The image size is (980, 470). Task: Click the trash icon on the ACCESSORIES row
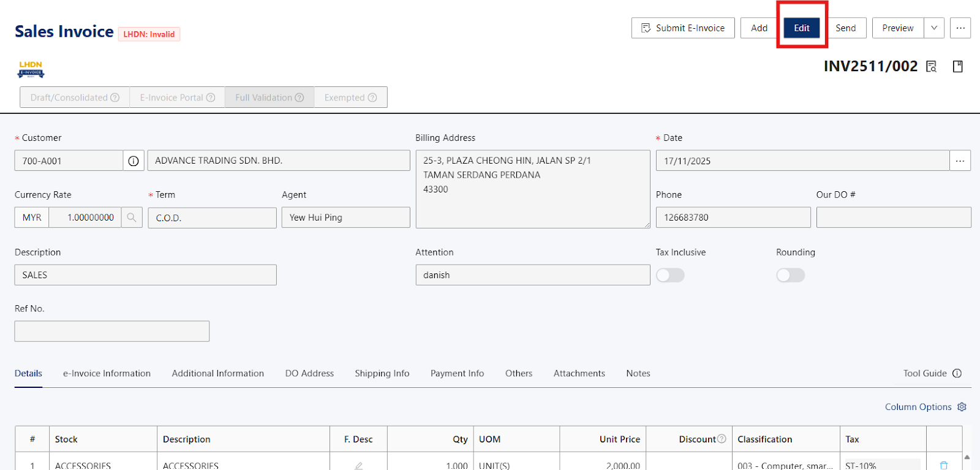tap(944, 466)
